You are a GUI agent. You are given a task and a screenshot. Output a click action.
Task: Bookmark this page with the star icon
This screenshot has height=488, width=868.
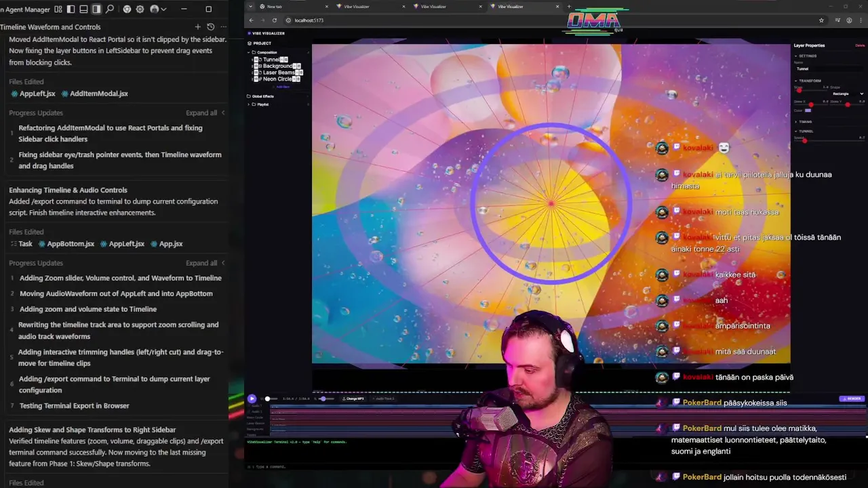pos(821,20)
